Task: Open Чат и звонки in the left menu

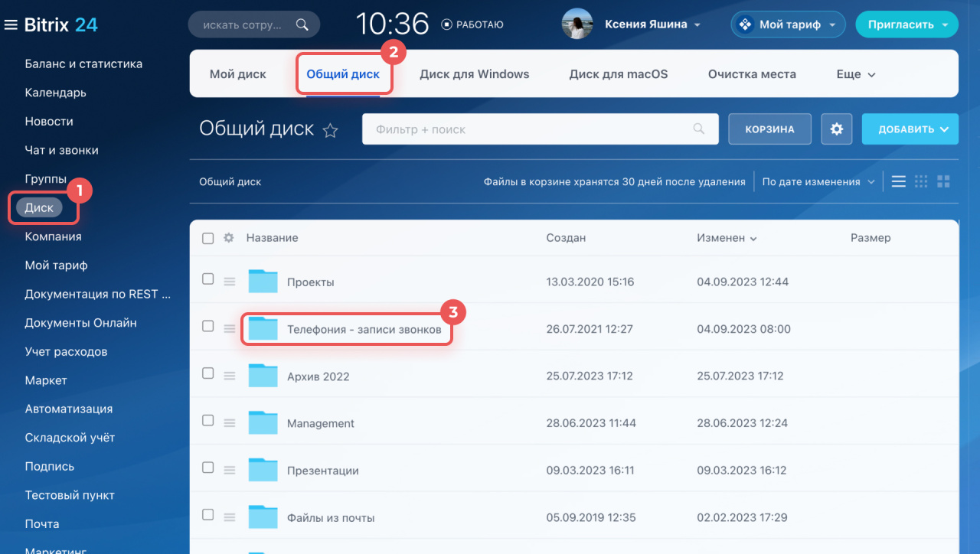Action: click(x=61, y=150)
